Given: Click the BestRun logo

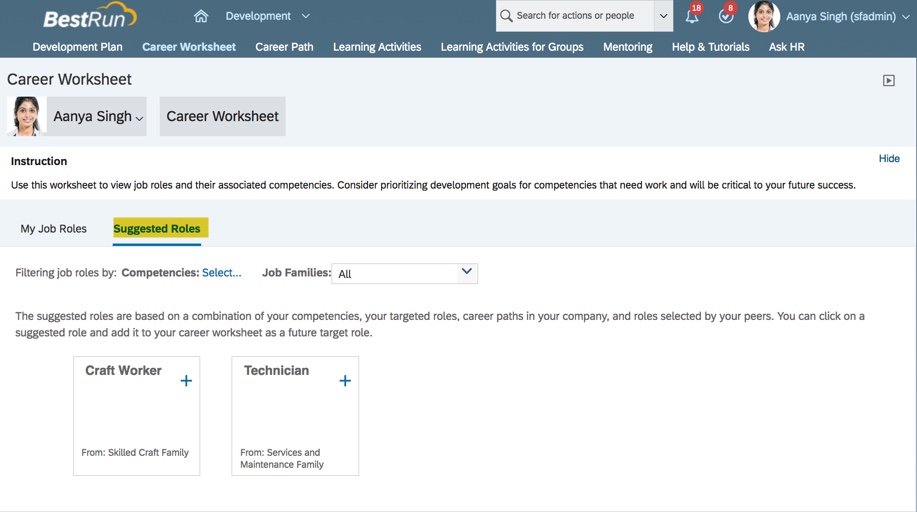Looking at the screenshot, I should pos(89,17).
